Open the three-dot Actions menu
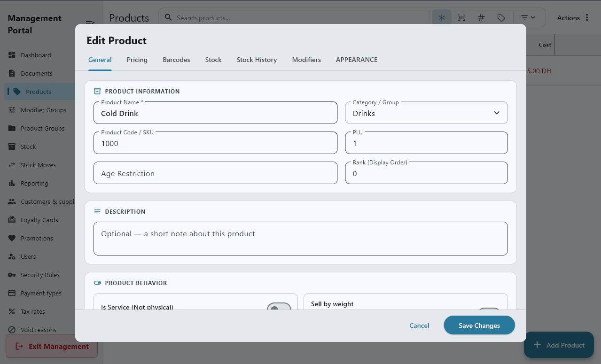The image size is (601, 364). [587, 18]
